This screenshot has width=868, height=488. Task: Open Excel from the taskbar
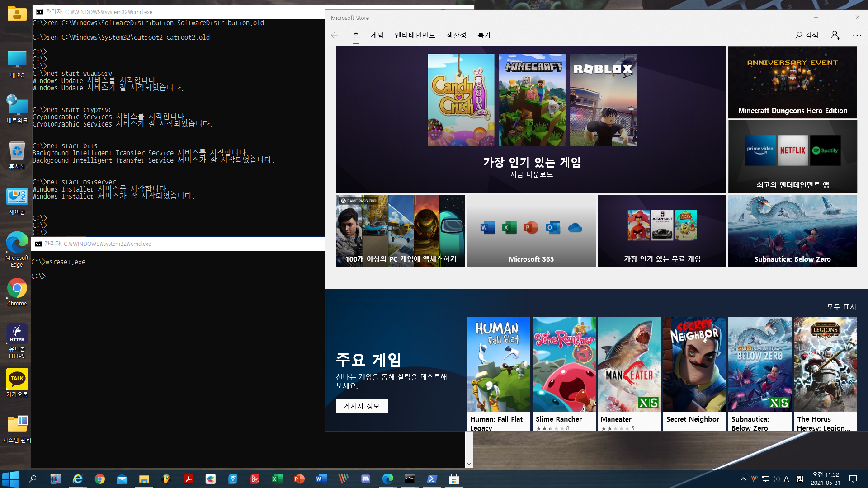(277, 479)
